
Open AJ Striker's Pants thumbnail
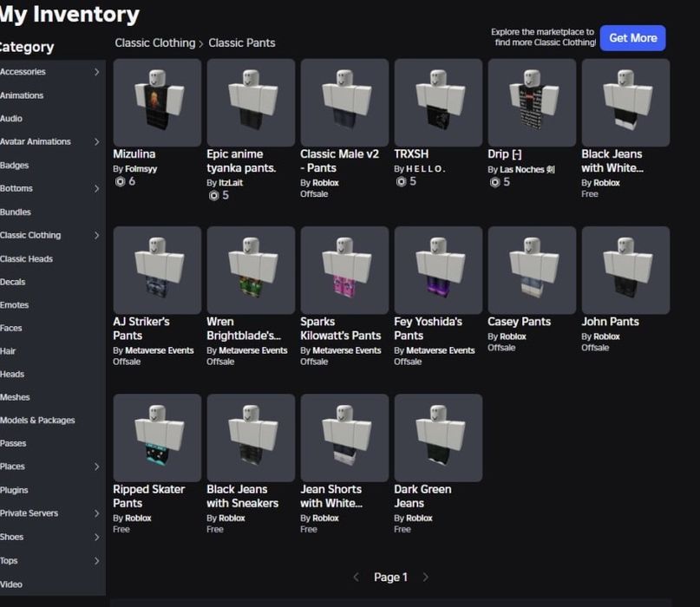coord(157,270)
